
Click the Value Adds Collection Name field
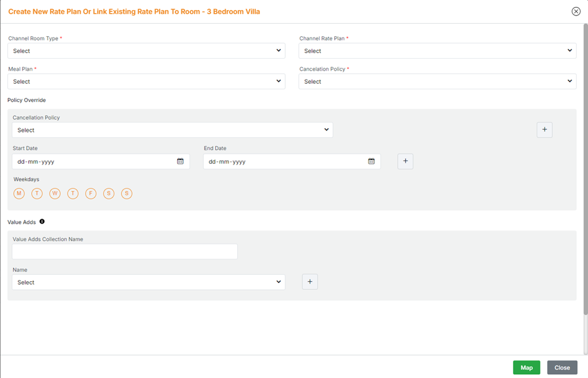[x=124, y=251]
